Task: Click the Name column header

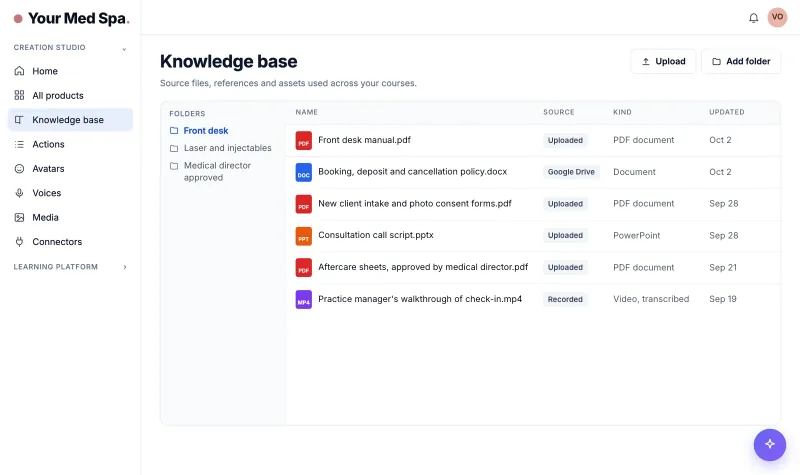Action: (x=307, y=112)
